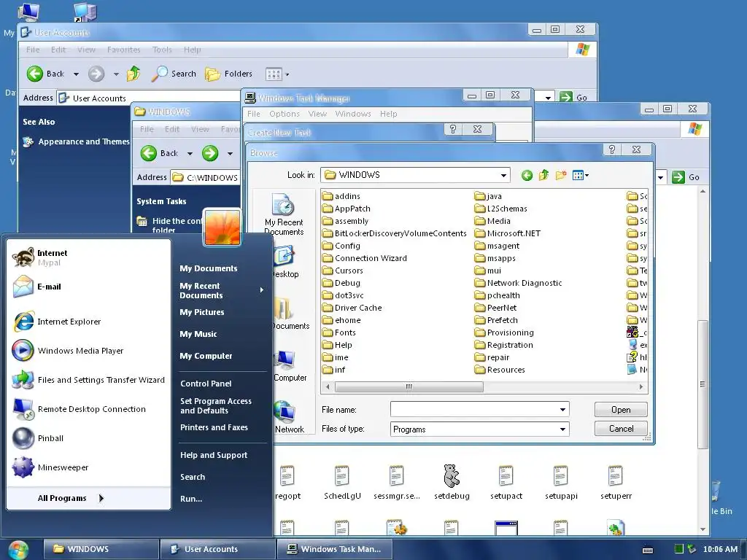Click into the File name input field
This screenshot has width=747, height=560.
(x=473, y=410)
